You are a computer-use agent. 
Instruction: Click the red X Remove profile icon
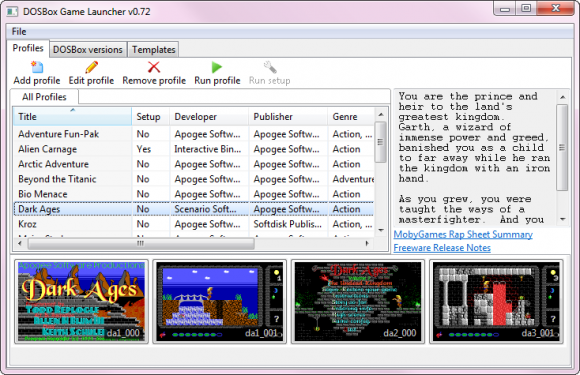(x=154, y=67)
